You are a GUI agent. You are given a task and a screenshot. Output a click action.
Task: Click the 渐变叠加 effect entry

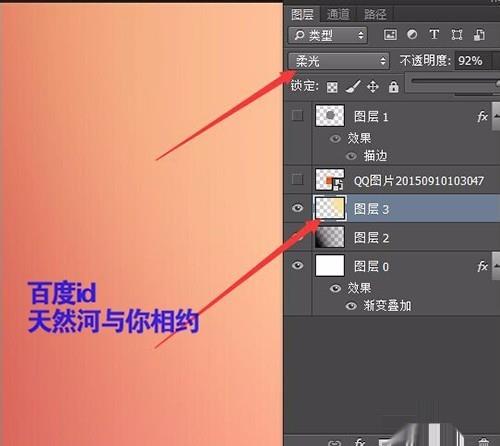click(x=387, y=306)
